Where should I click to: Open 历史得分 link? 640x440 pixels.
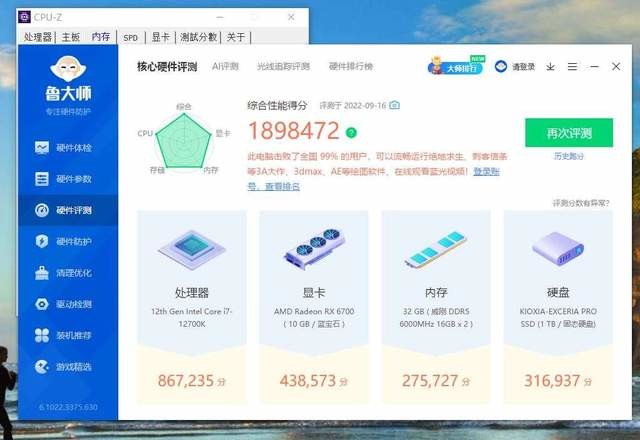(569, 156)
